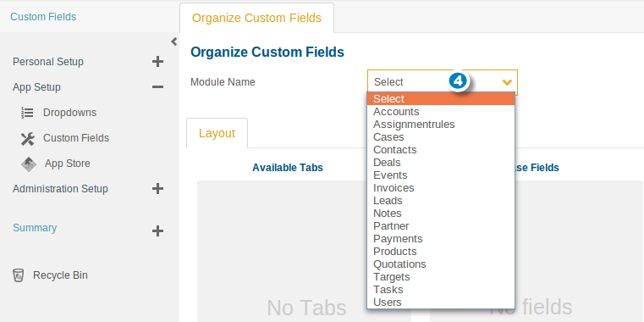The height and width of the screenshot is (322, 644).
Task: Click the Dropdowns list icon
Action: 27,113
